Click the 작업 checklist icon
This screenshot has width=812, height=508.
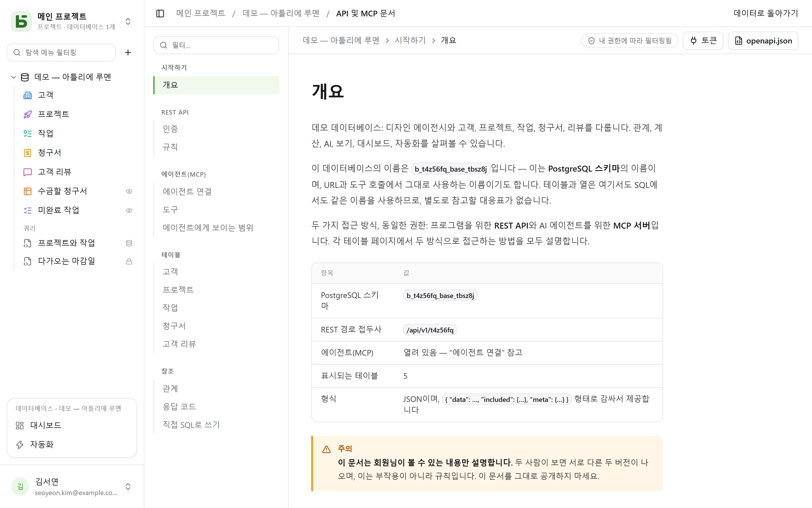tap(28, 134)
